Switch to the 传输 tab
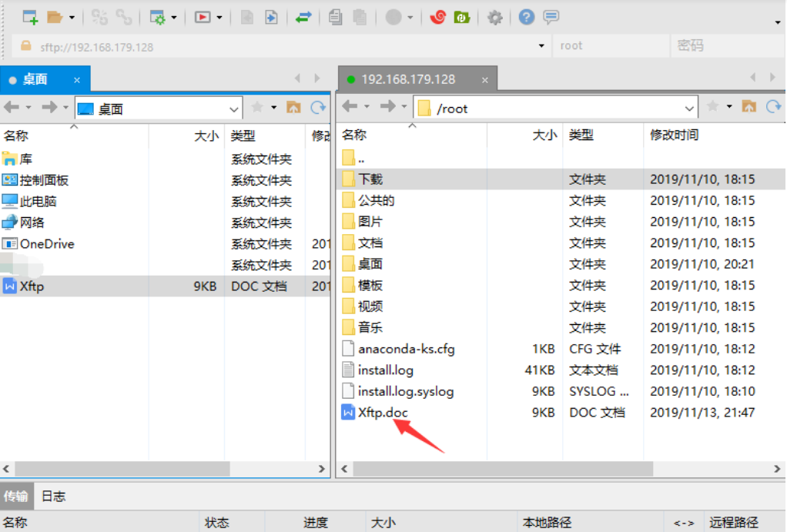This screenshot has width=787, height=532. [17, 497]
